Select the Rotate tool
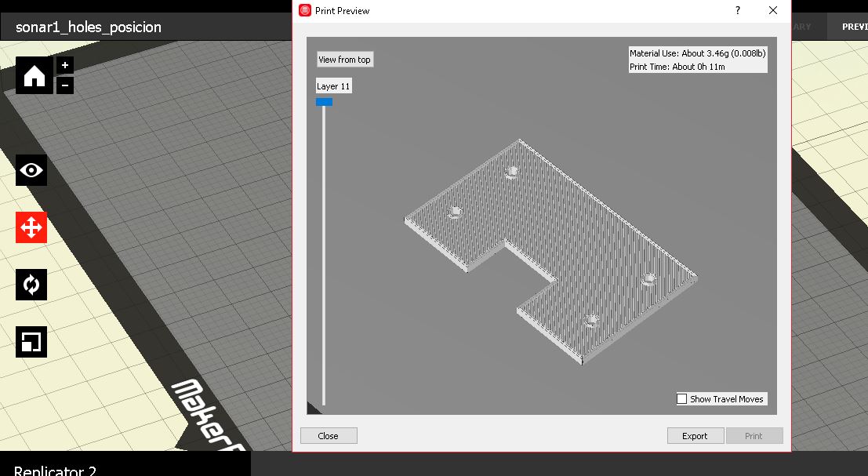Image resolution: width=868 pixels, height=476 pixels. point(31,285)
